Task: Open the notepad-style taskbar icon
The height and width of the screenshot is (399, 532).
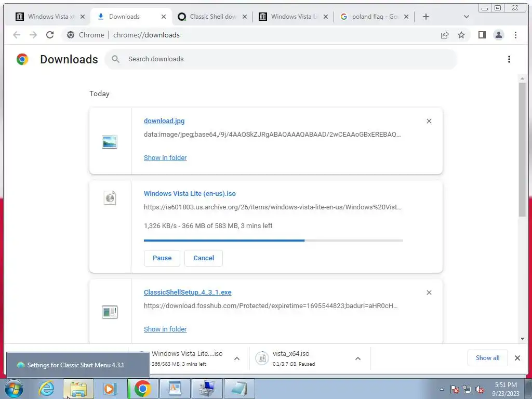Action: point(239,389)
